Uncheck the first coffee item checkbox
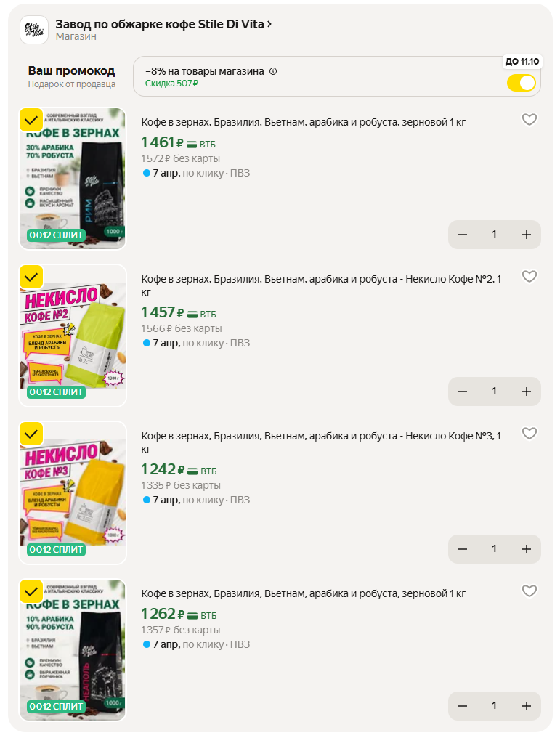The height and width of the screenshot is (738, 560). point(31,120)
